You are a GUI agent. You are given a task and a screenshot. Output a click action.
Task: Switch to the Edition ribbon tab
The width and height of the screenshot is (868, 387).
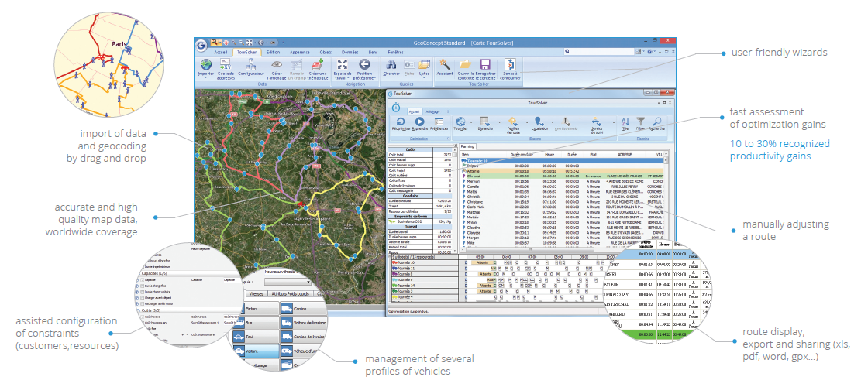click(273, 51)
